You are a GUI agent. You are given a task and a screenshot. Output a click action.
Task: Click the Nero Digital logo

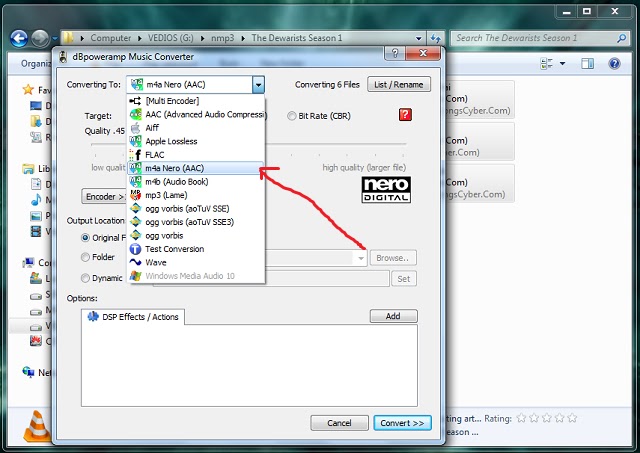pos(386,189)
